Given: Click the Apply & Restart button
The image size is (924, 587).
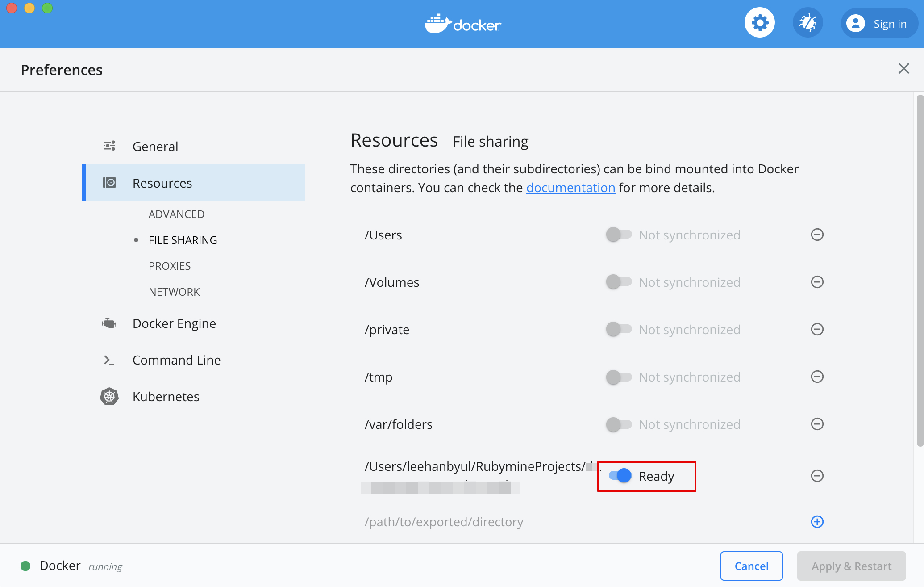Looking at the screenshot, I should tap(851, 566).
